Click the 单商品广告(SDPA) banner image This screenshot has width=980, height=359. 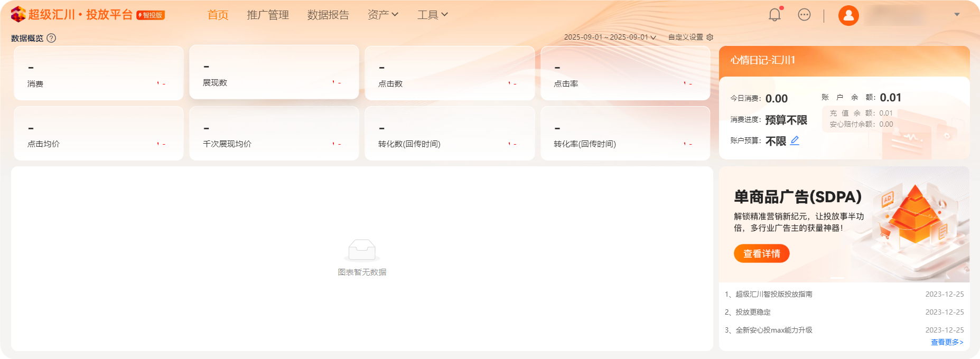point(844,224)
